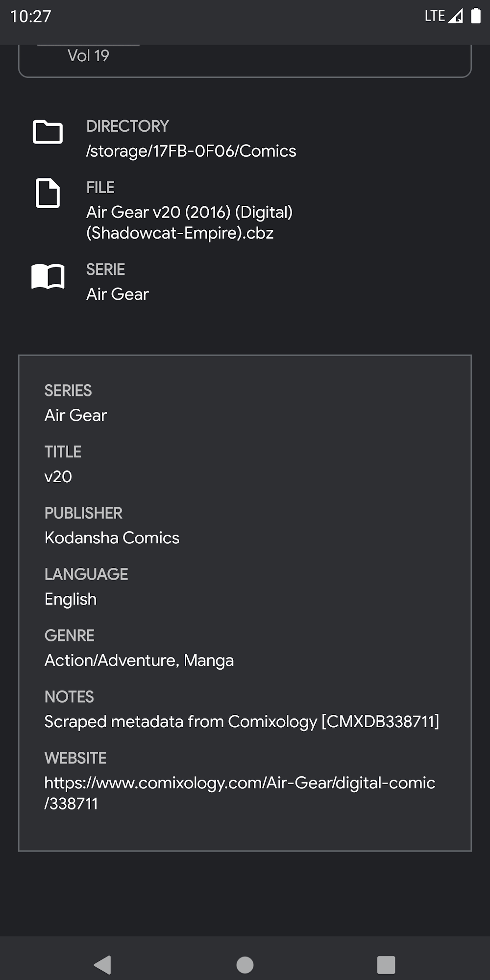Tap the Action/Adventure, Manga genre value
490x980 pixels.
click(139, 660)
